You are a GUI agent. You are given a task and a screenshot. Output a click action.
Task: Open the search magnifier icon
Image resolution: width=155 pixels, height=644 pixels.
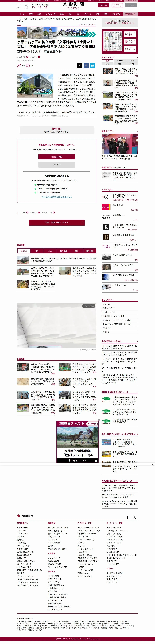26,5
